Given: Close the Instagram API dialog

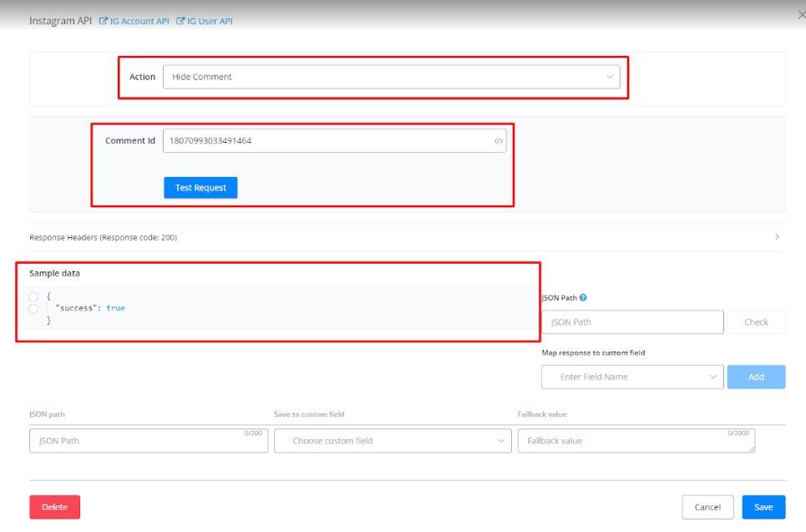Looking at the screenshot, I should coord(801,14).
